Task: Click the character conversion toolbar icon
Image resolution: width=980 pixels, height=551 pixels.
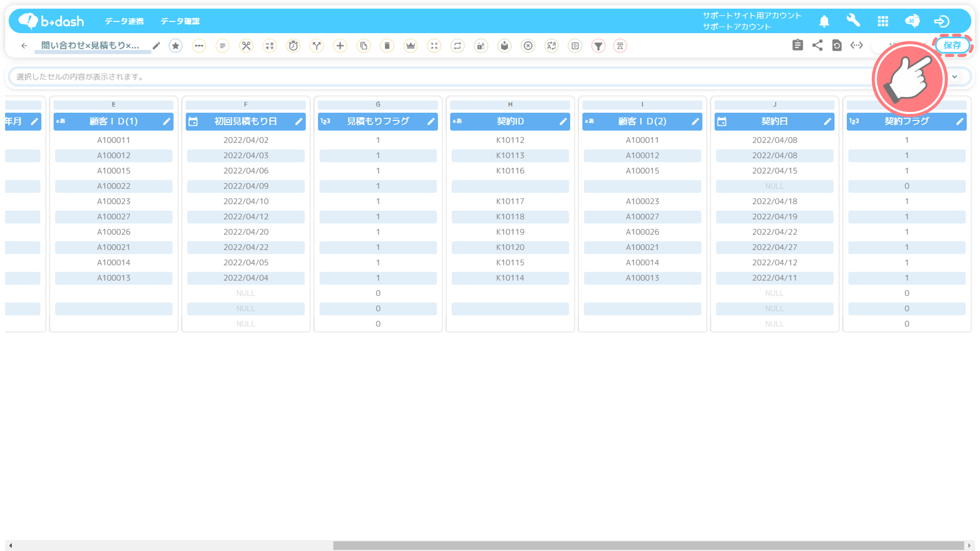Action: pos(552,46)
